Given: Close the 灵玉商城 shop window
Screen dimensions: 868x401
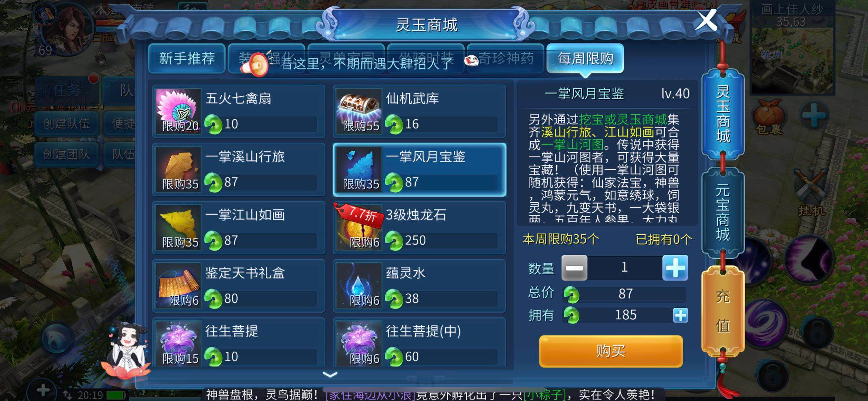Looking at the screenshot, I should click(706, 20).
